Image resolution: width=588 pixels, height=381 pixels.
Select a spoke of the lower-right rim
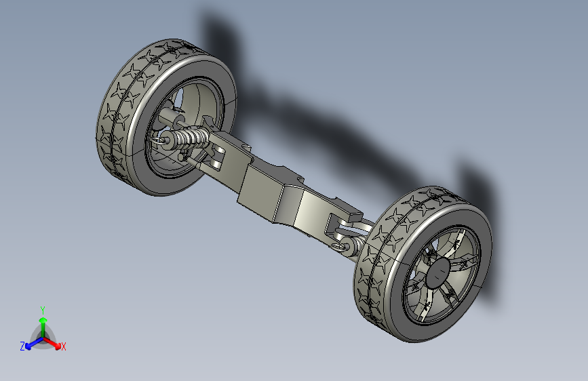click(465, 264)
